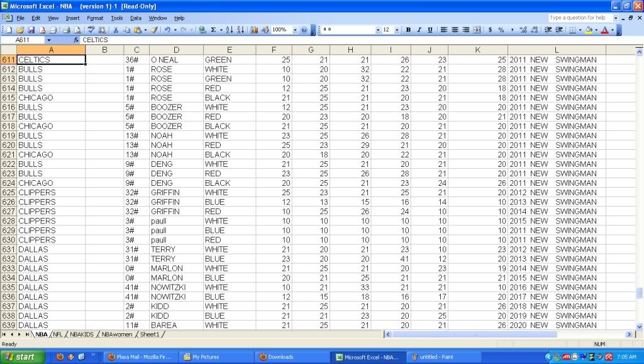Select the Format Painter brush
Image resolution: width=644 pixels, height=364 pixels.
tap(154, 30)
